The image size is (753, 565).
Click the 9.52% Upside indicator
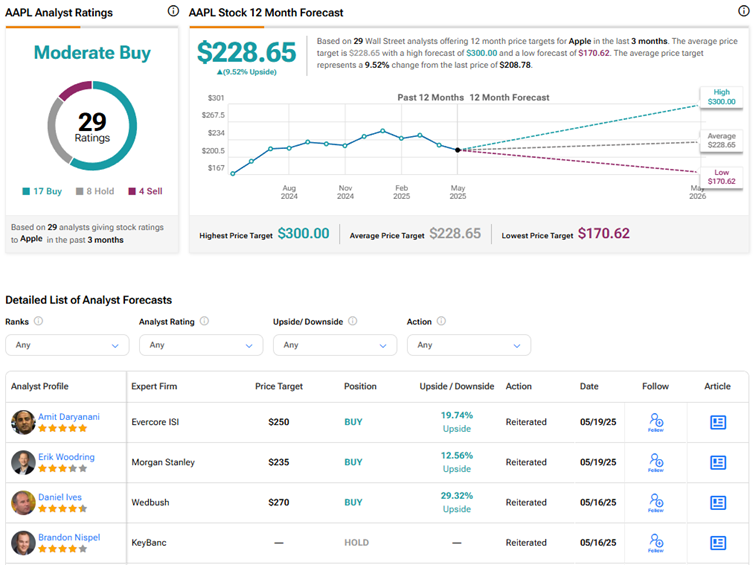pyautogui.click(x=246, y=72)
